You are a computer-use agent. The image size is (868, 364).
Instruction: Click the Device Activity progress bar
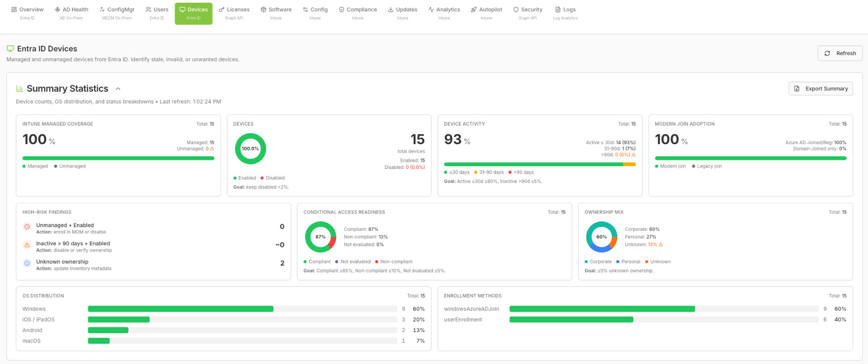click(540, 164)
